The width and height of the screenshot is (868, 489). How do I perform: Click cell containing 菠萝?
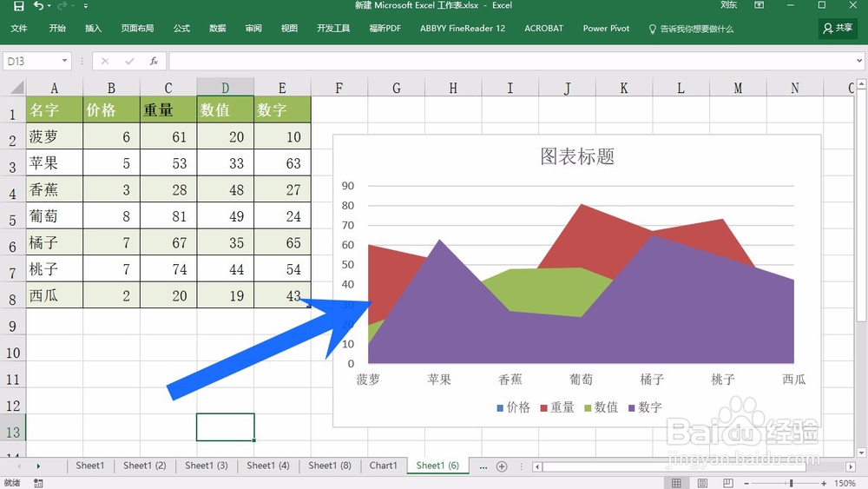click(x=54, y=136)
